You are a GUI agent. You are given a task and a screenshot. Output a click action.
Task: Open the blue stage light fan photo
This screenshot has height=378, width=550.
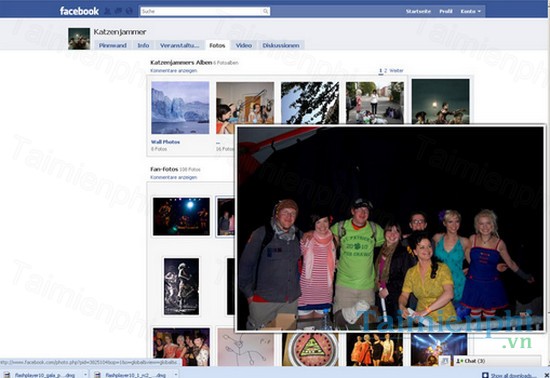[x=181, y=216]
